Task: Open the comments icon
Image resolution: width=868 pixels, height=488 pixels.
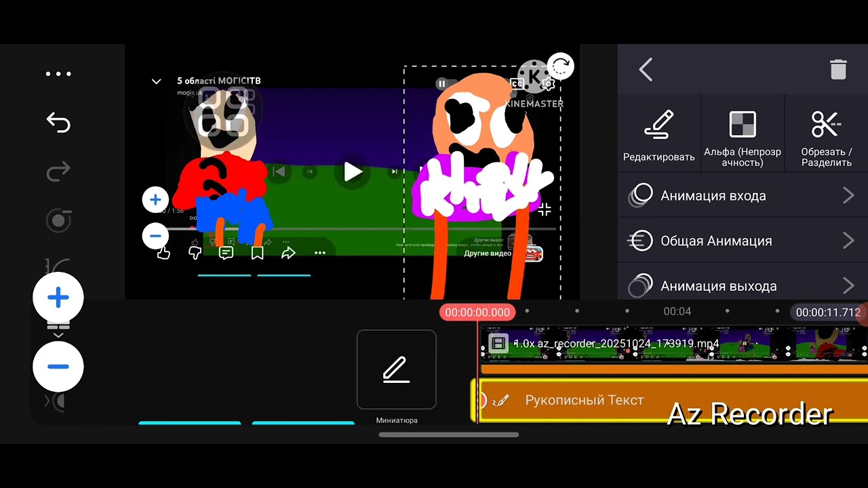Action: (226, 253)
